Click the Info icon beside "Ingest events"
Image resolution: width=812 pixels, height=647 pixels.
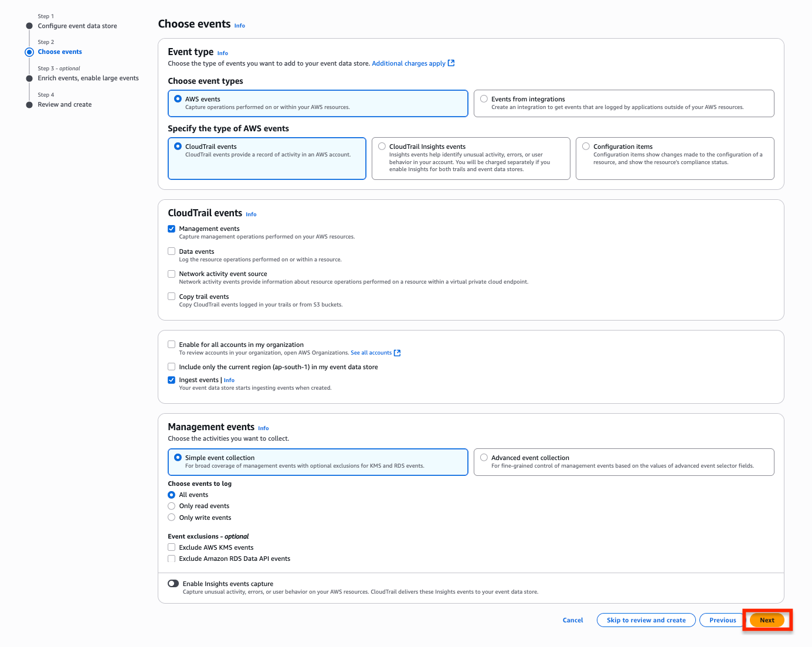tap(229, 380)
